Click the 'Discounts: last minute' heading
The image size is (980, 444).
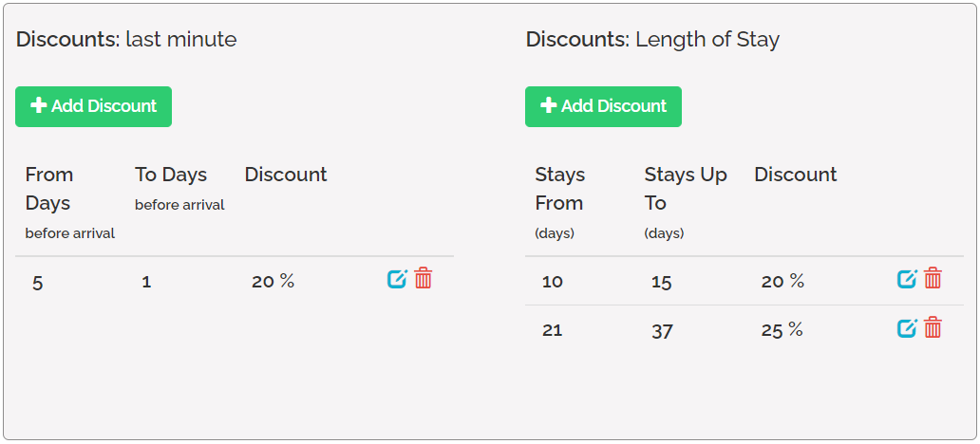126,40
